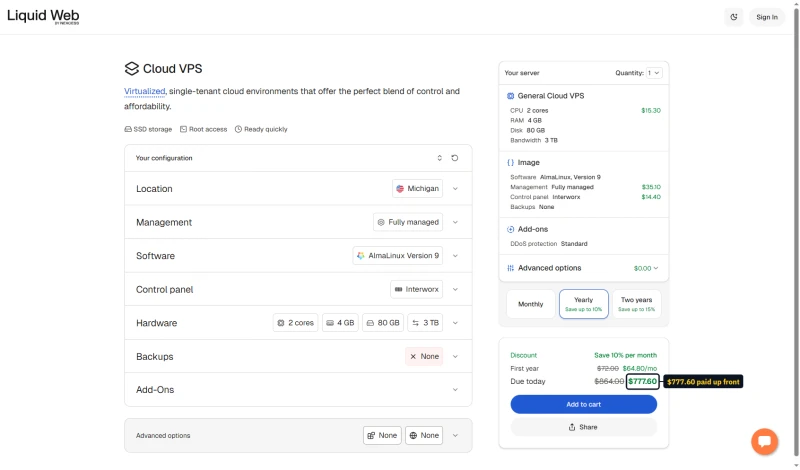Click the General Cloud VPS chip icon
Screen dimensions: 800x470
[x=510, y=96]
